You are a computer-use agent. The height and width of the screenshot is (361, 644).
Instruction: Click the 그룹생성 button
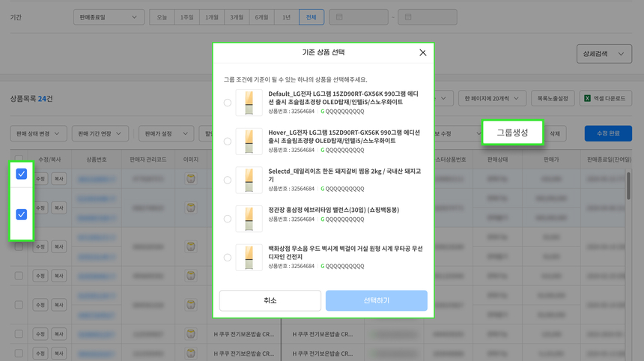click(512, 133)
